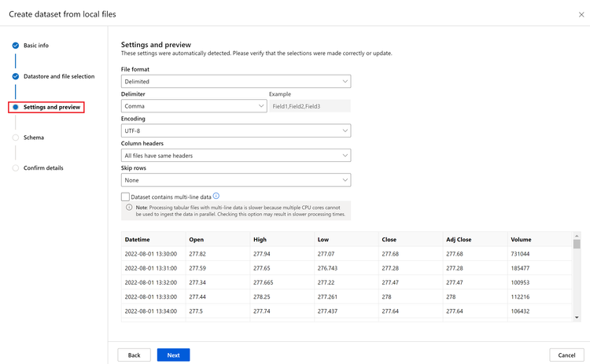Click the Basic info completed step icon
Viewport: 590px width, 364px height.
coord(16,46)
